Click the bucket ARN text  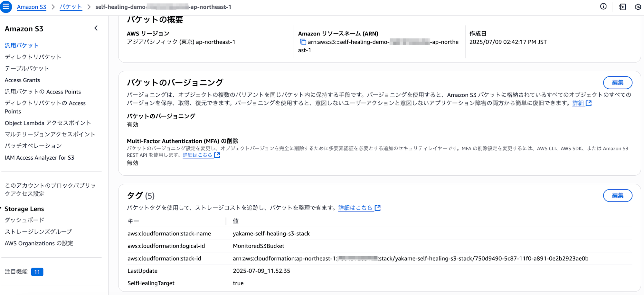[x=378, y=46]
